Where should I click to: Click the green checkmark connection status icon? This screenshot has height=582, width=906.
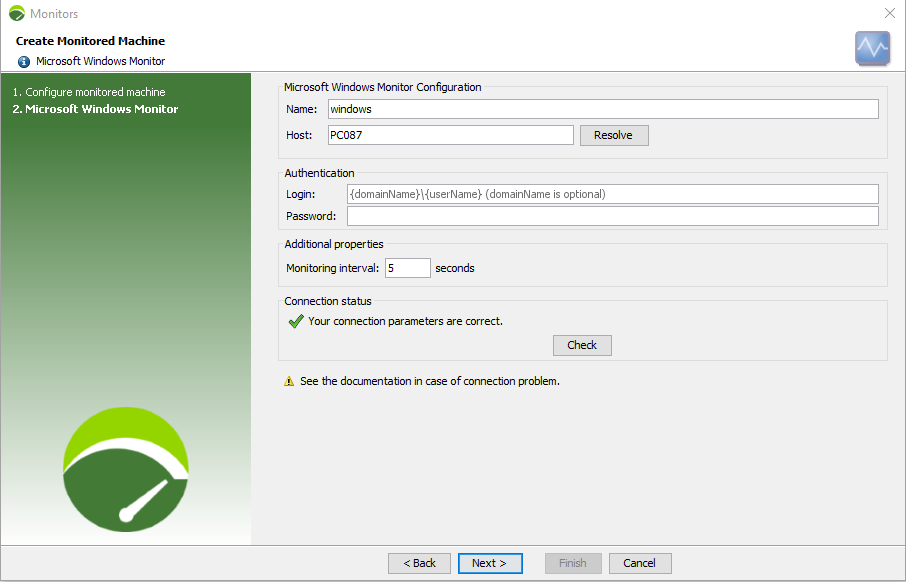[x=296, y=322]
